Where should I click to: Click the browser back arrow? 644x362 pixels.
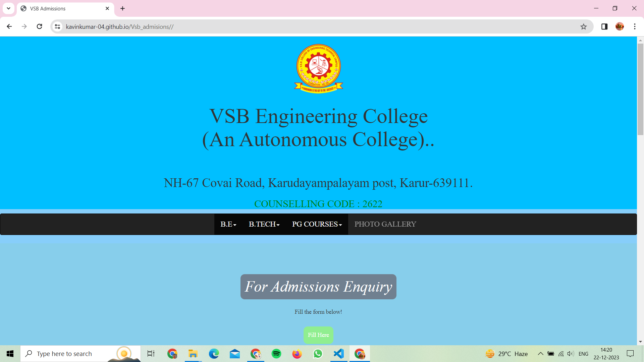[x=9, y=26]
